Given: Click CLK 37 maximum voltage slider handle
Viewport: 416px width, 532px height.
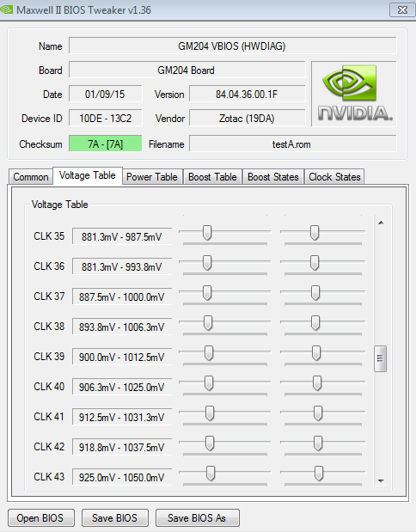Looking at the screenshot, I should coord(315,293).
